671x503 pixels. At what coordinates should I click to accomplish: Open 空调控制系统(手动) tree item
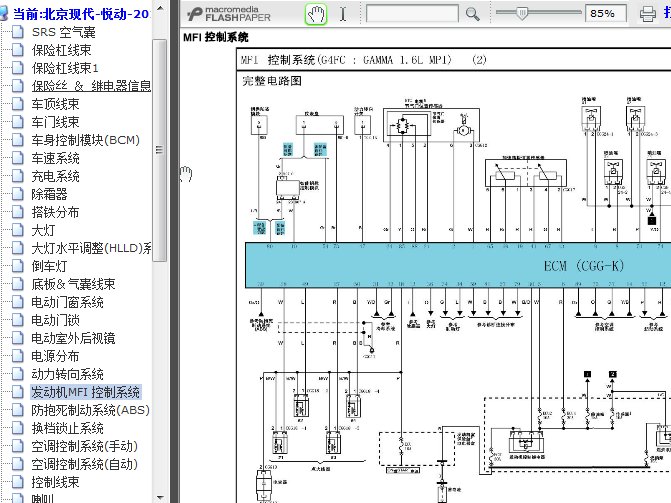[x=85, y=446]
